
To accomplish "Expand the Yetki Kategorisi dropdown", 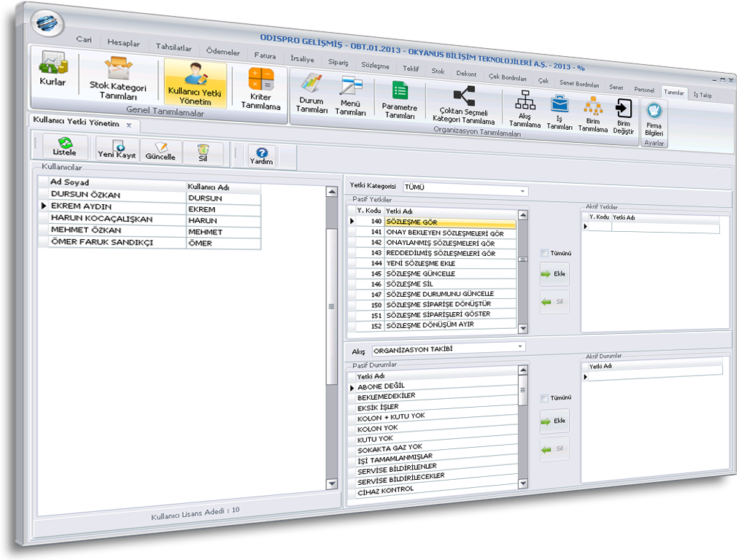I will coord(522,191).
